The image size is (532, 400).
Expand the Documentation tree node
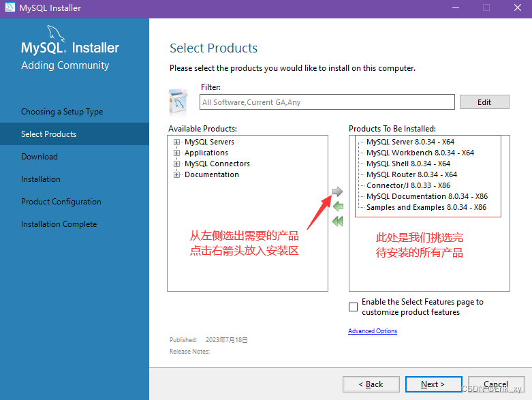(176, 174)
